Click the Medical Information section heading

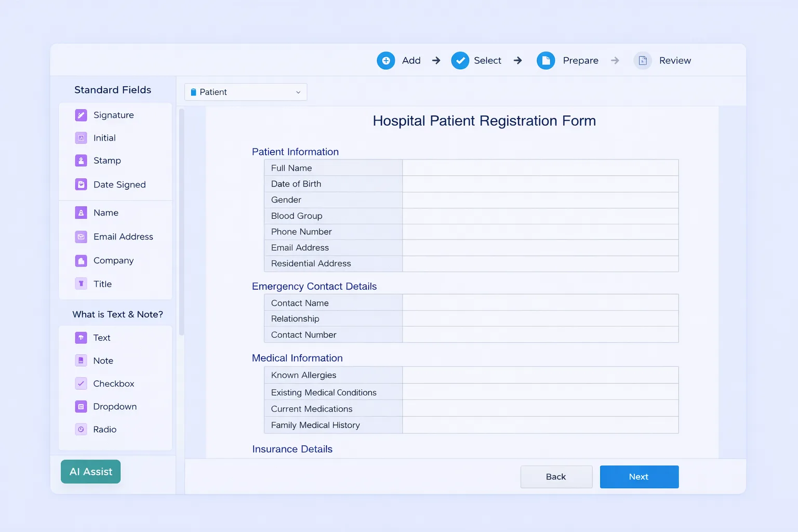[297, 358]
